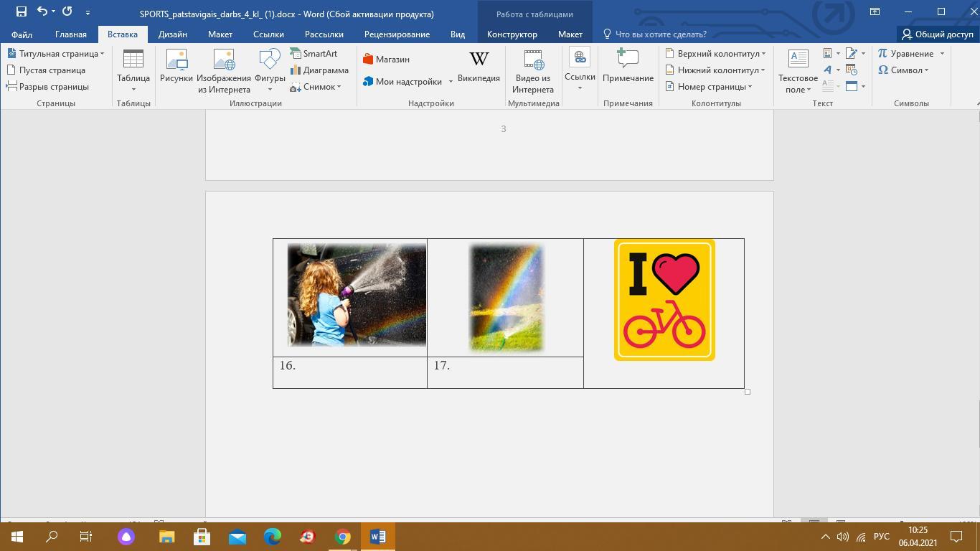Open the Мои надстройки add-ins button

point(402,82)
